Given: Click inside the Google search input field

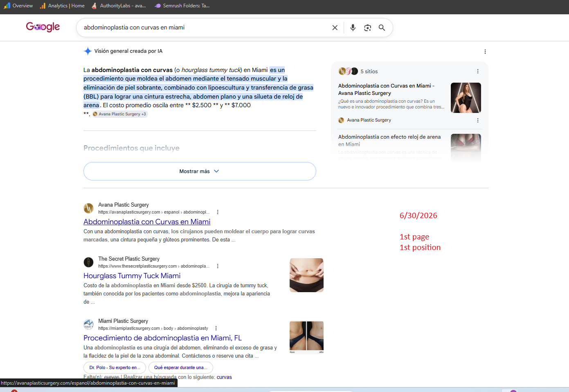Looking at the screenshot, I should coord(205,27).
